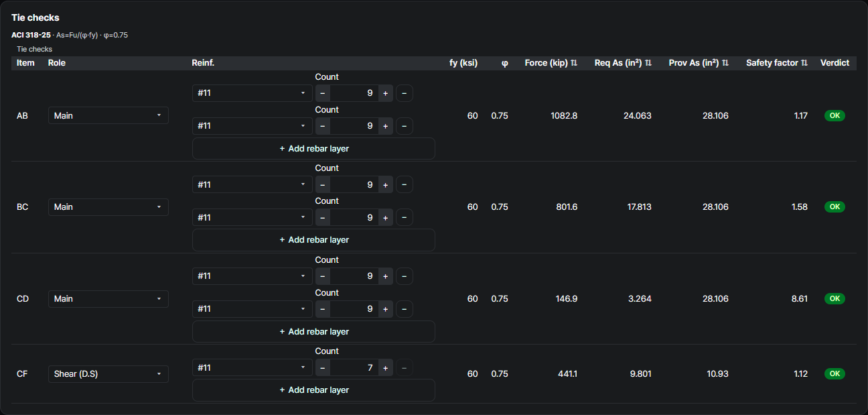The image size is (868, 415).
Task: Click the ACI 318-25 code label
Action: 31,35
